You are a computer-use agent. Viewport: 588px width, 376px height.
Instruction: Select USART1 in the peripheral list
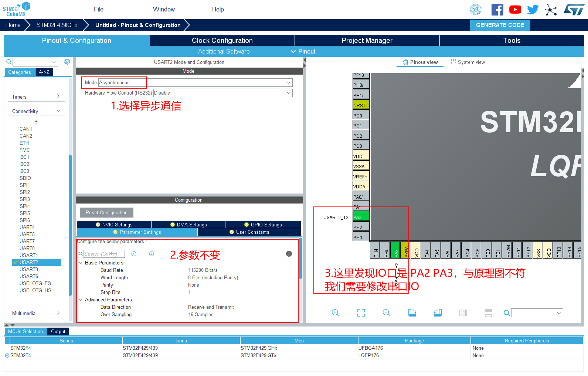point(29,255)
